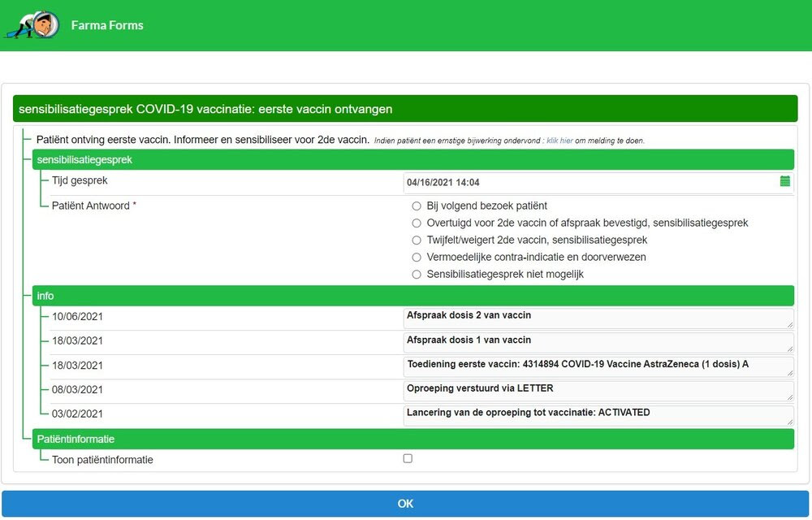Pick 'Vermoedelijke contra-indicatie en doorverwezen'
The height and width of the screenshot is (520, 812).
(417, 258)
